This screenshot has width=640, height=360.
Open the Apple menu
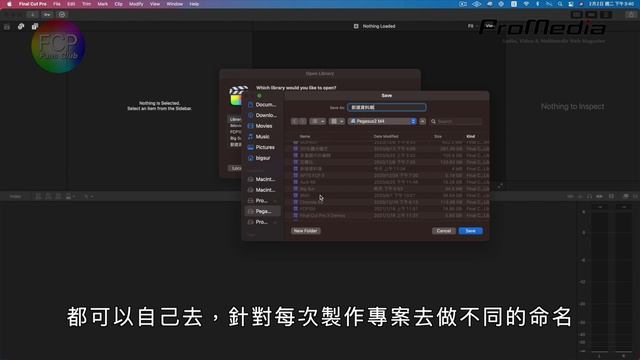pos(9,4)
